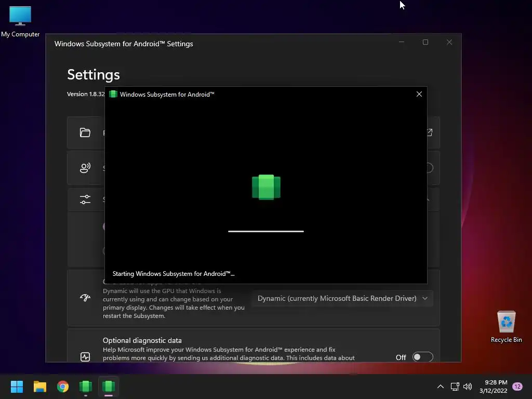Screen dimensions: 532x399
Task: Launch File Explorer from the taskbar
Action: (x=39, y=387)
